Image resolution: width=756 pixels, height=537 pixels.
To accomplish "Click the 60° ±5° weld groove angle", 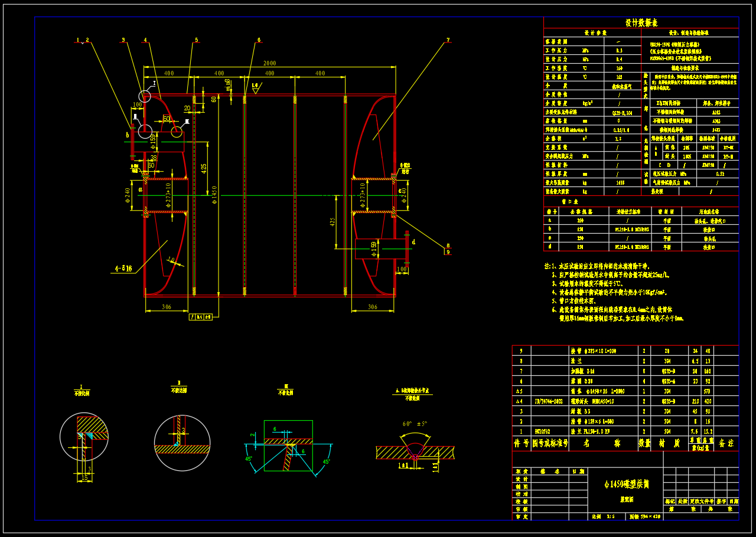I will pos(415,424).
